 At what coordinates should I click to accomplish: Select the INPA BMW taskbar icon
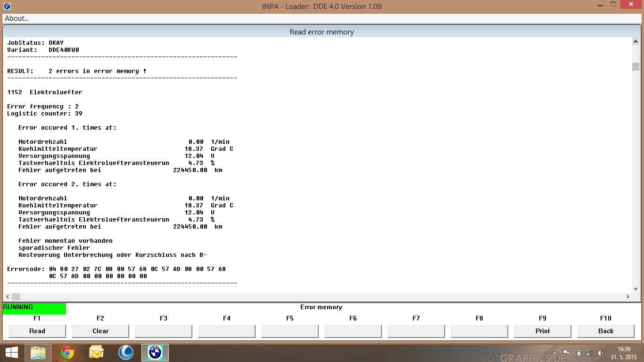(155, 353)
